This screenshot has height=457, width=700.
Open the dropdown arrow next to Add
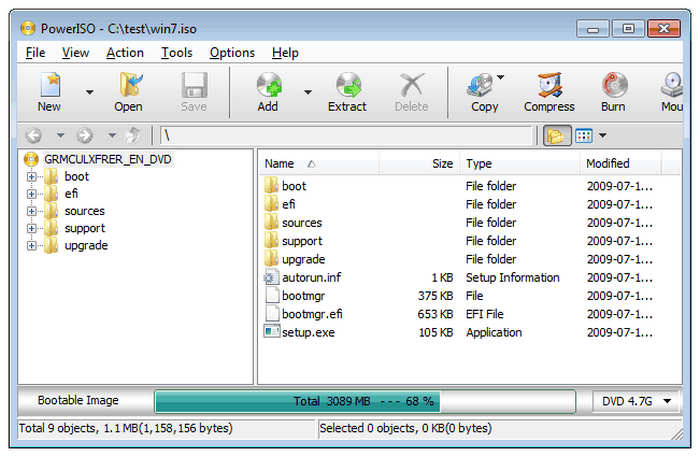point(308,92)
